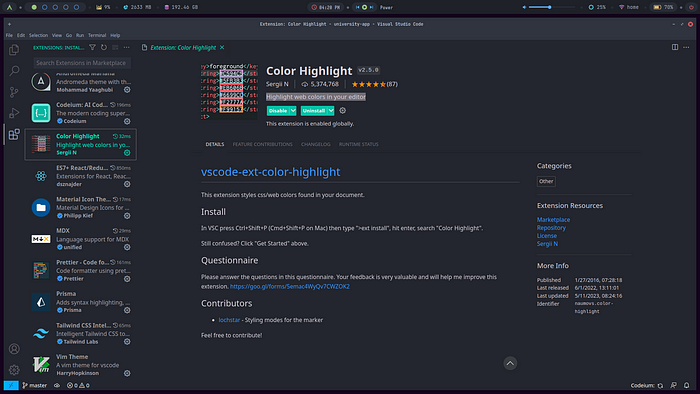Open the License link
The image size is (700, 394).
546,236
